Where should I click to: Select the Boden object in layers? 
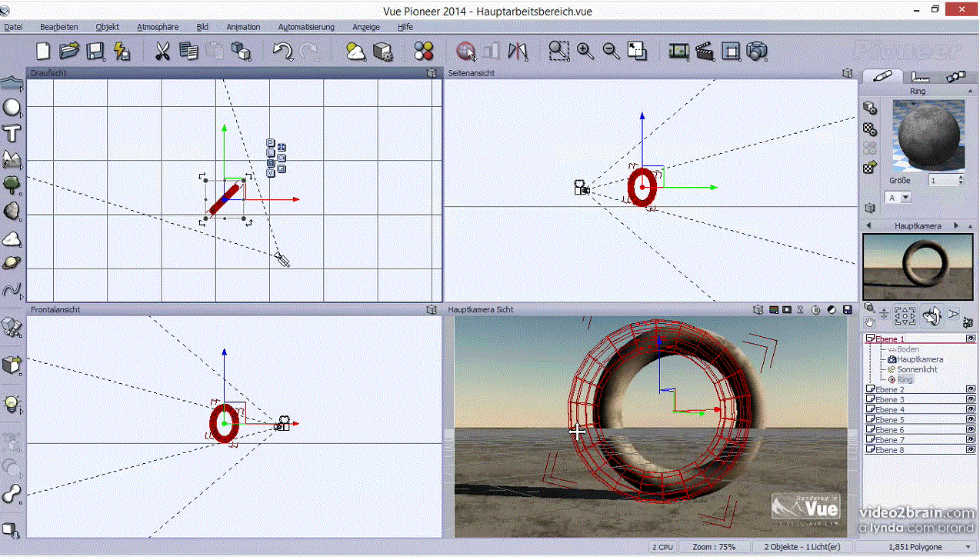pyautogui.click(x=908, y=349)
